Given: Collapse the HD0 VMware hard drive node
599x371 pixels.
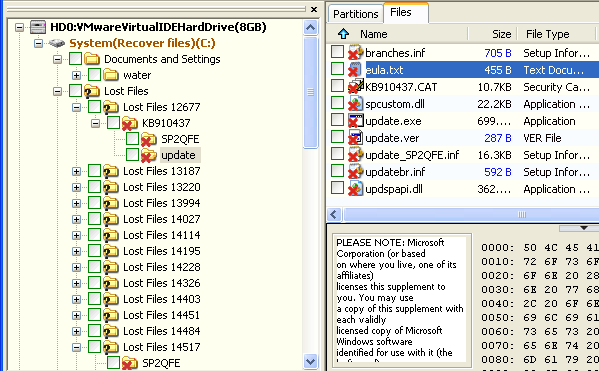Looking at the screenshot, I should tap(19, 28).
